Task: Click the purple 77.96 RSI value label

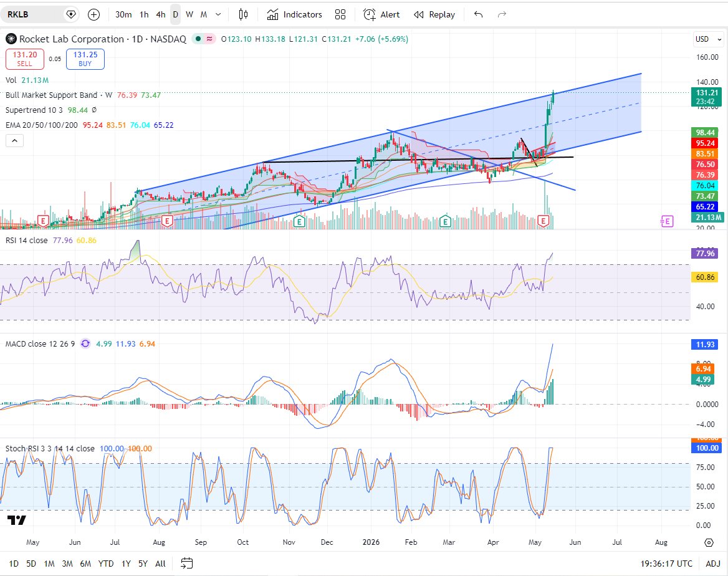Action: pos(705,253)
